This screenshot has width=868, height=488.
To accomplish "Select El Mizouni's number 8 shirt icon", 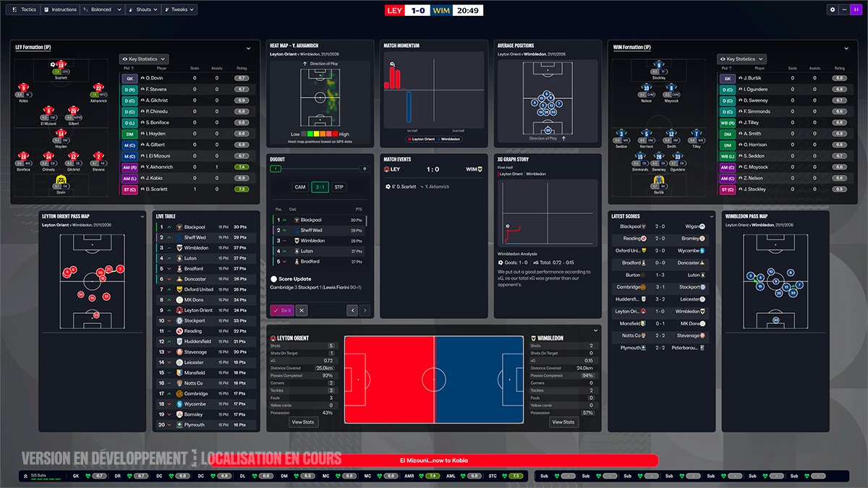I will 49,111.
